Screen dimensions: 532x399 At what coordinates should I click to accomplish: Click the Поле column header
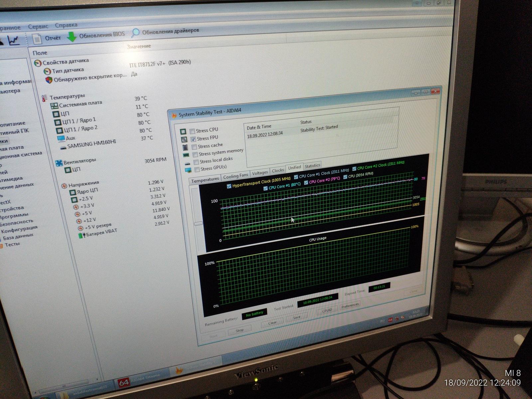click(40, 53)
